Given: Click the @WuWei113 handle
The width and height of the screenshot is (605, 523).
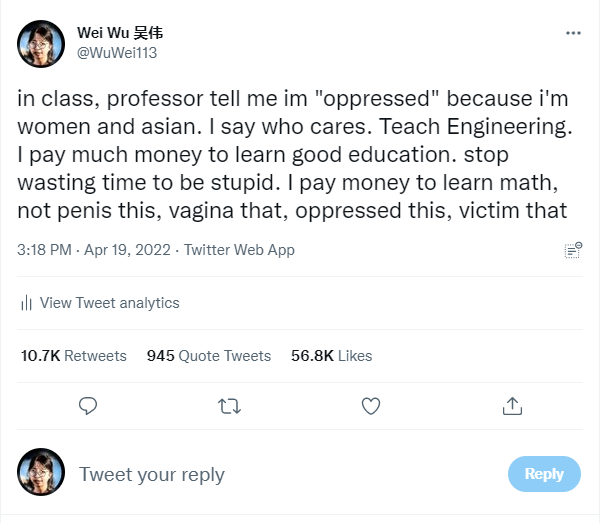Looking at the screenshot, I should [117, 52].
